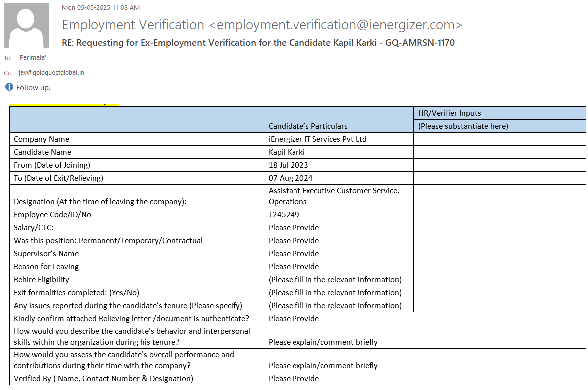The width and height of the screenshot is (588, 390).
Task: Click empty HR input cell for Company Name
Action: [499, 139]
